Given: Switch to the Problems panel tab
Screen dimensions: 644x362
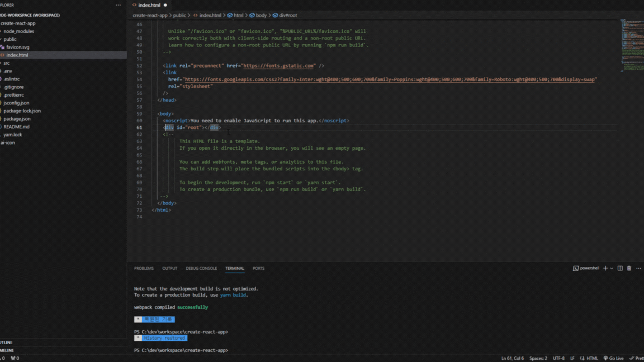Looking at the screenshot, I should 144,268.
